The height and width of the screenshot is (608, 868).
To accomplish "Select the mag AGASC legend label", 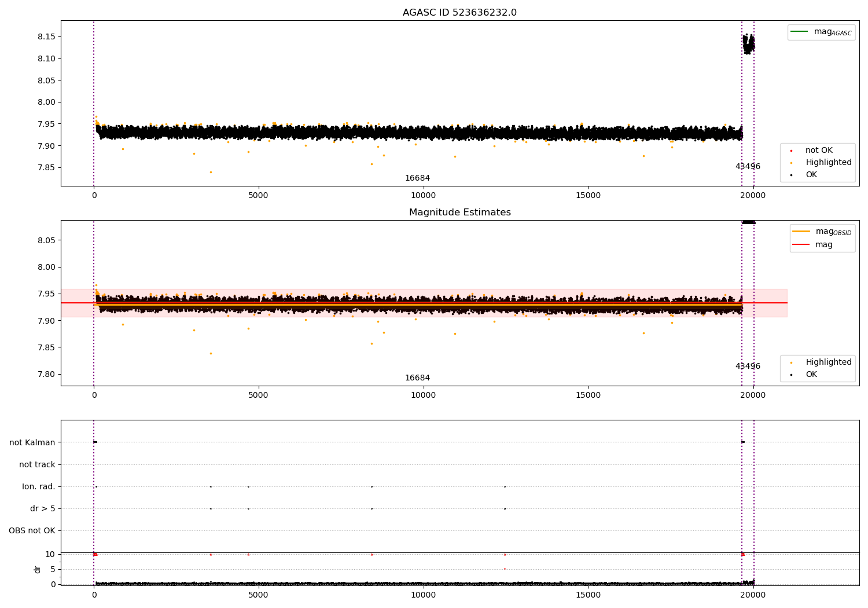I will (x=833, y=32).
